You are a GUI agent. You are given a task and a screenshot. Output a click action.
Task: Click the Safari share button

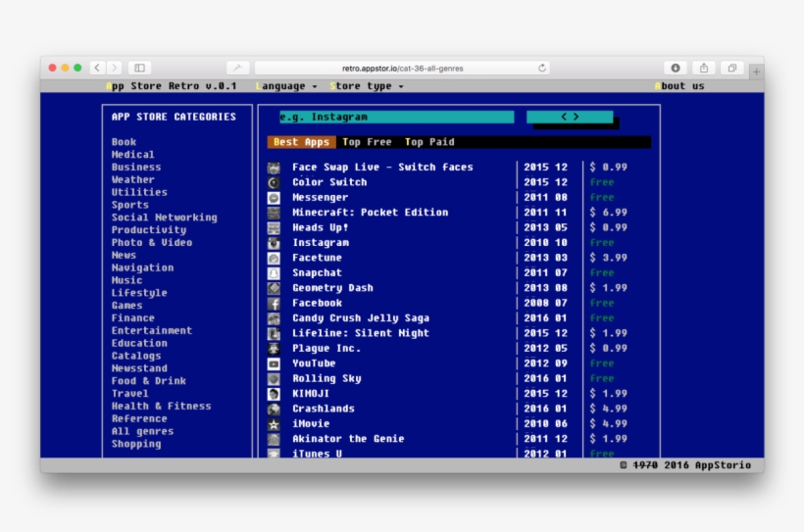click(704, 68)
